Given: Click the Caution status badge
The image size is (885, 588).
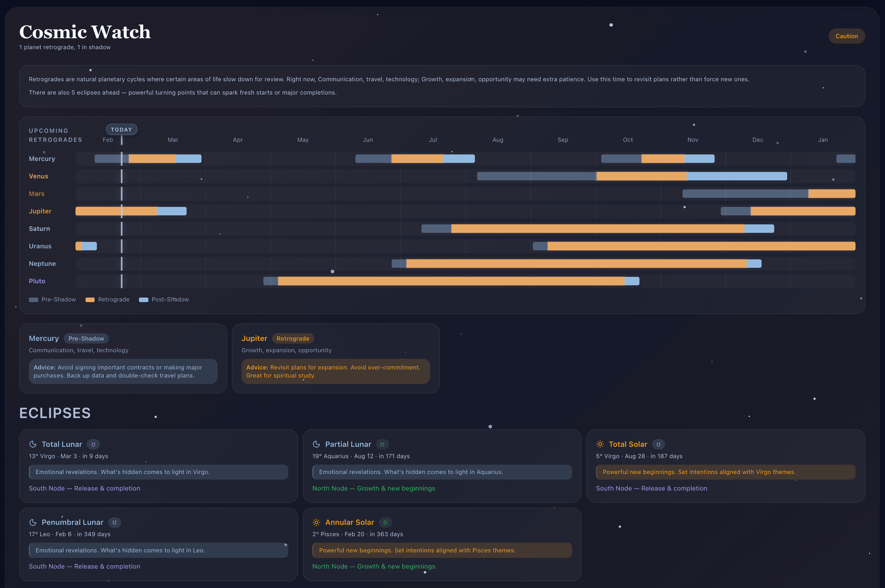Looking at the screenshot, I should pos(846,36).
